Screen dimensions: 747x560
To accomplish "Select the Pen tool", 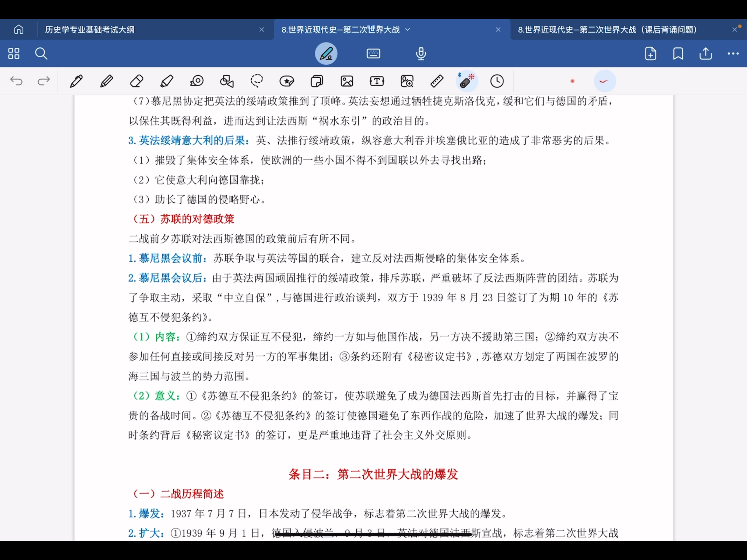I will [x=76, y=81].
